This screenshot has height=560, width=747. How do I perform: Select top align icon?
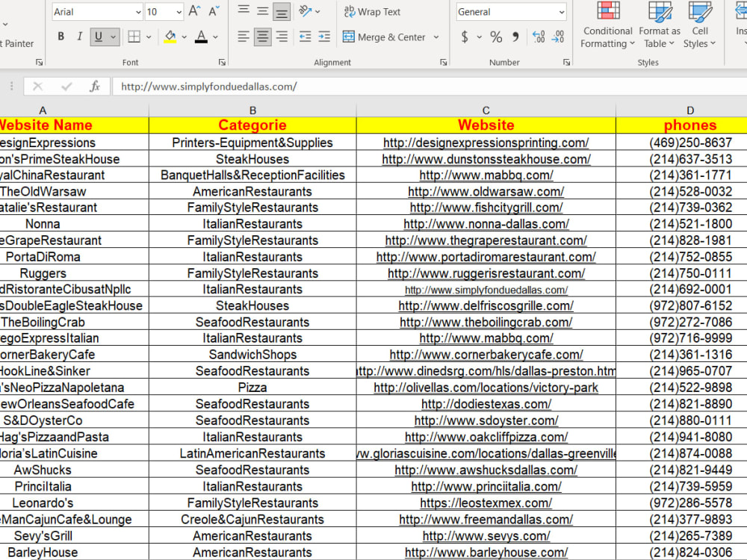pos(244,11)
